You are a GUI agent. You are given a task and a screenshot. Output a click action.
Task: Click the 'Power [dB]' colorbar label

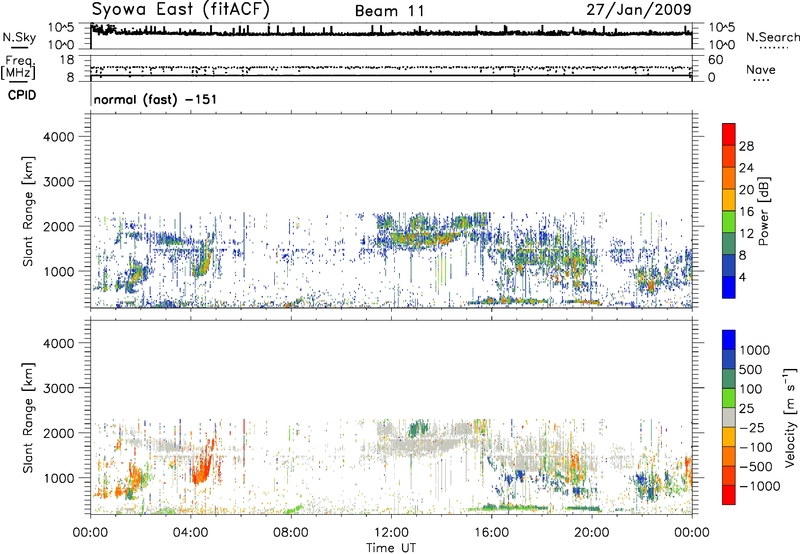click(x=763, y=211)
